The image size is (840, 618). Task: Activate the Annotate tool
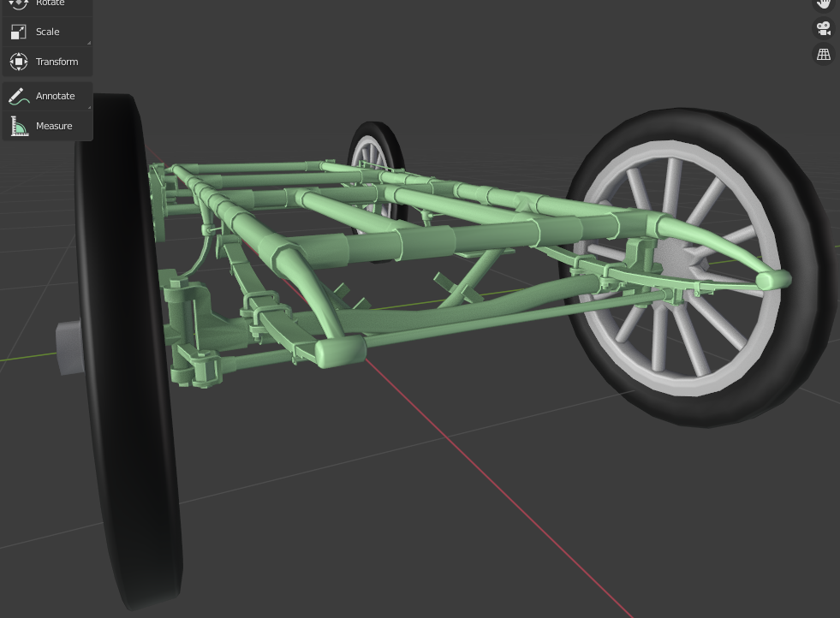point(47,96)
